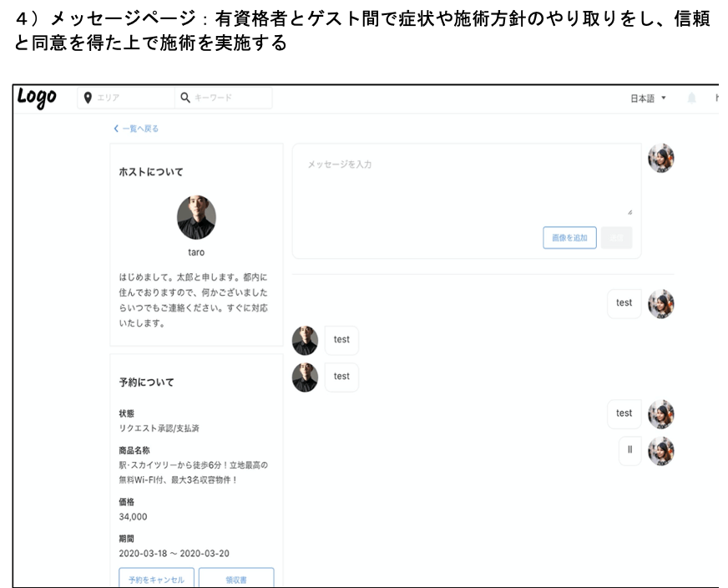Click the magnifying glass search icon

point(185,99)
